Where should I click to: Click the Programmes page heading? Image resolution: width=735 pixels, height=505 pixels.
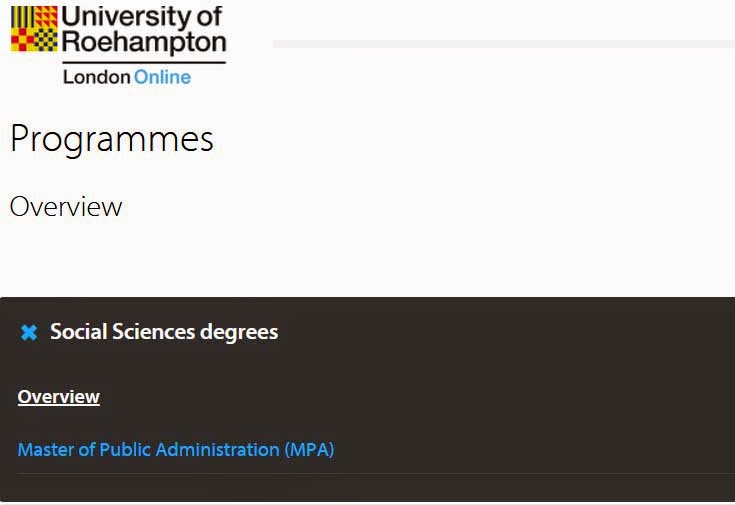click(112, 139)
